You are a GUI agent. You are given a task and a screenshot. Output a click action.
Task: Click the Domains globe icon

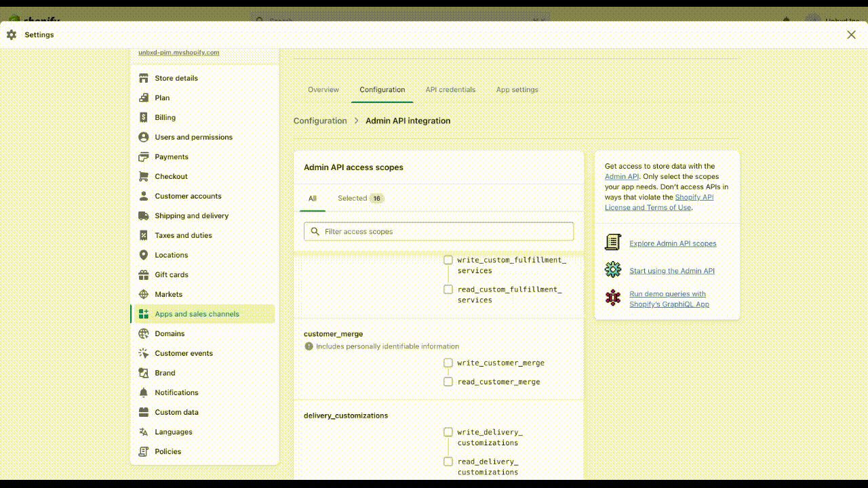143,333
